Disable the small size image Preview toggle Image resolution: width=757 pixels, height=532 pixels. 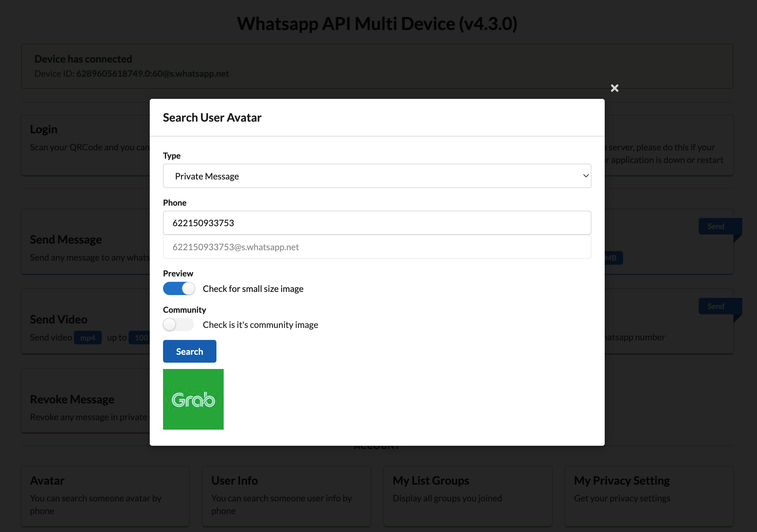click(179, 289)
